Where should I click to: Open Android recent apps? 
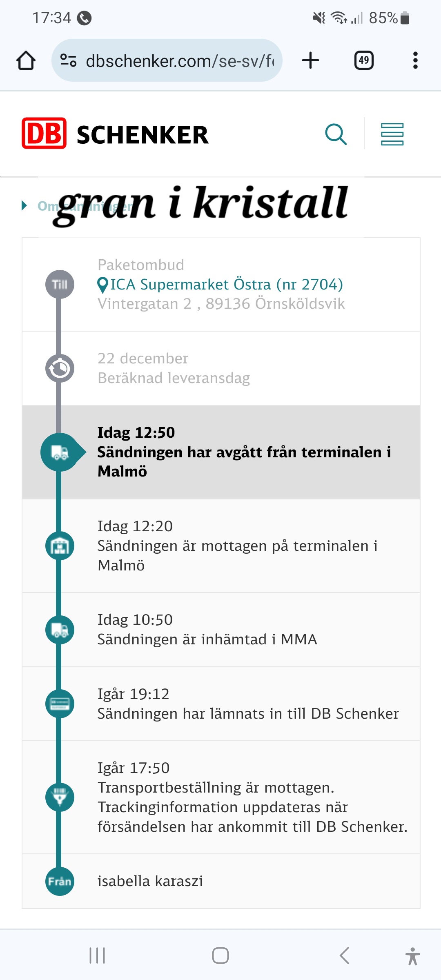tap(97, 955)
